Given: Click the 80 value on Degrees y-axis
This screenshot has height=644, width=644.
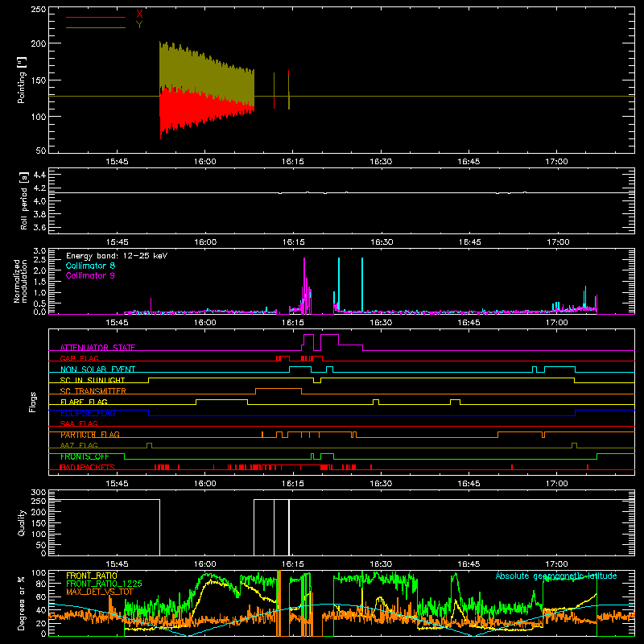Looking at the screenshot, I should point(41,584).
